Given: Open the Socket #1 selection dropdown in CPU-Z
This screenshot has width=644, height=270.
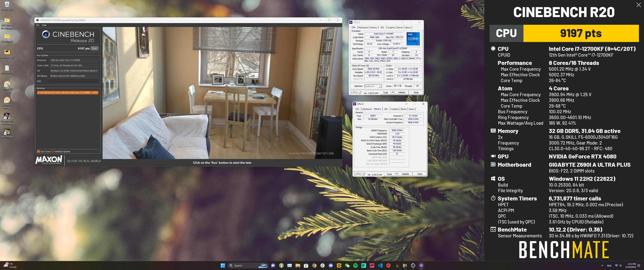Looking at the screenshot, I should (x=373, y=86).
